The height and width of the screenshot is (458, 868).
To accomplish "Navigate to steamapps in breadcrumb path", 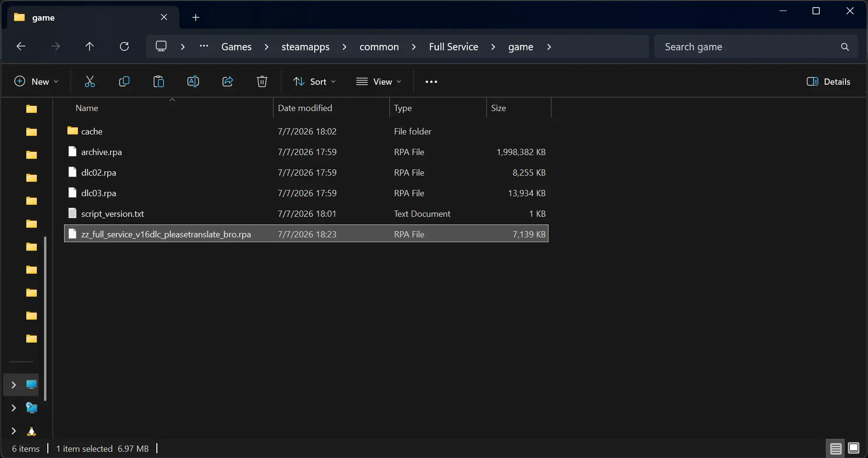I will (305, 46).
